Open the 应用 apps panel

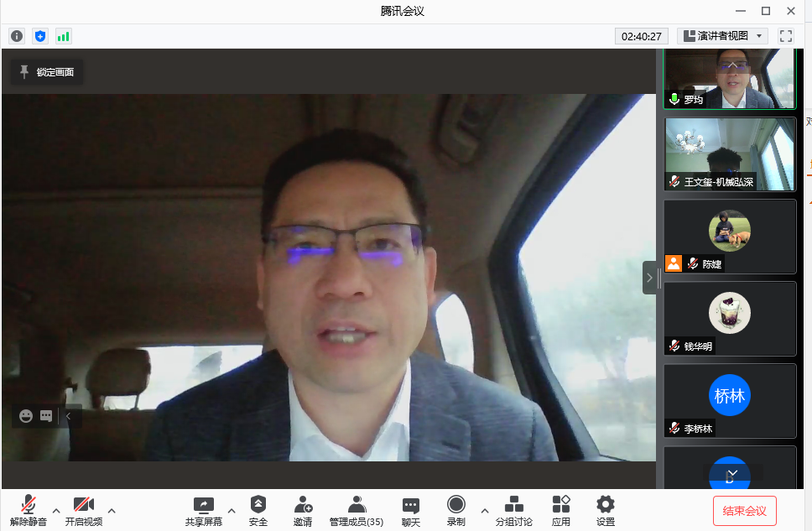561,510
